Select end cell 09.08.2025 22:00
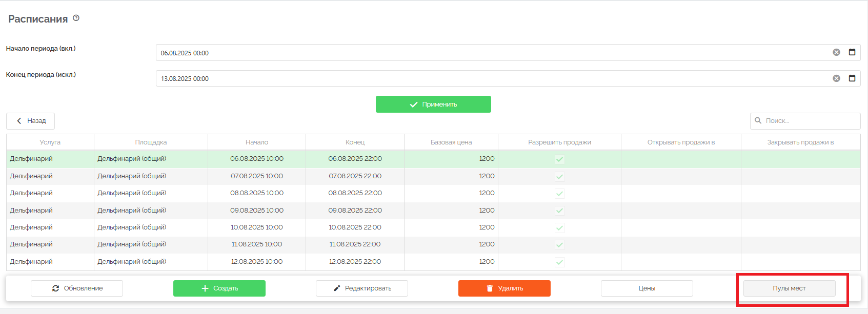Image resolution: width=868 pixels, height=314 pixels. 355,211
